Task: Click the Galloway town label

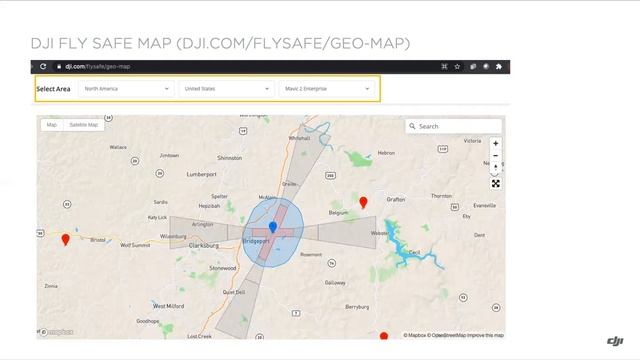Action: pos(335,283)
